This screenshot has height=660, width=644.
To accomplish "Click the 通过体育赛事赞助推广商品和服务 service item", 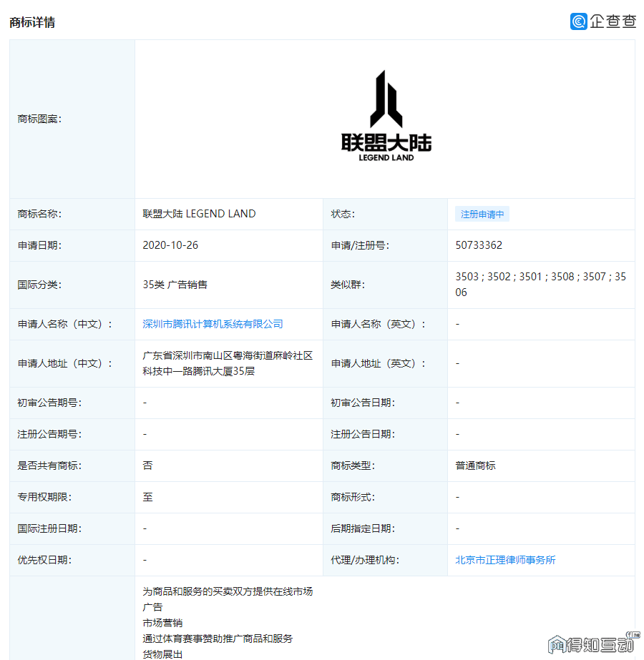I will tap(218, 639).
